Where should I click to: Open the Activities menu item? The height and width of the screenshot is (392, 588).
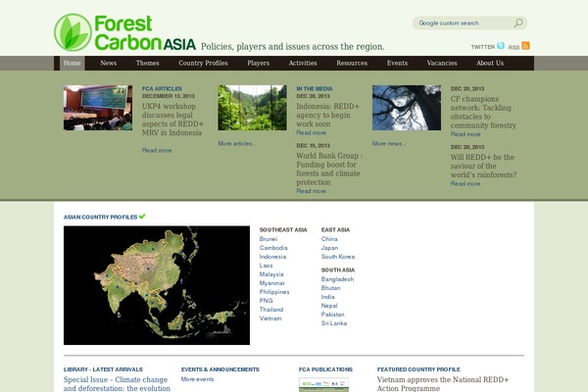303,63
